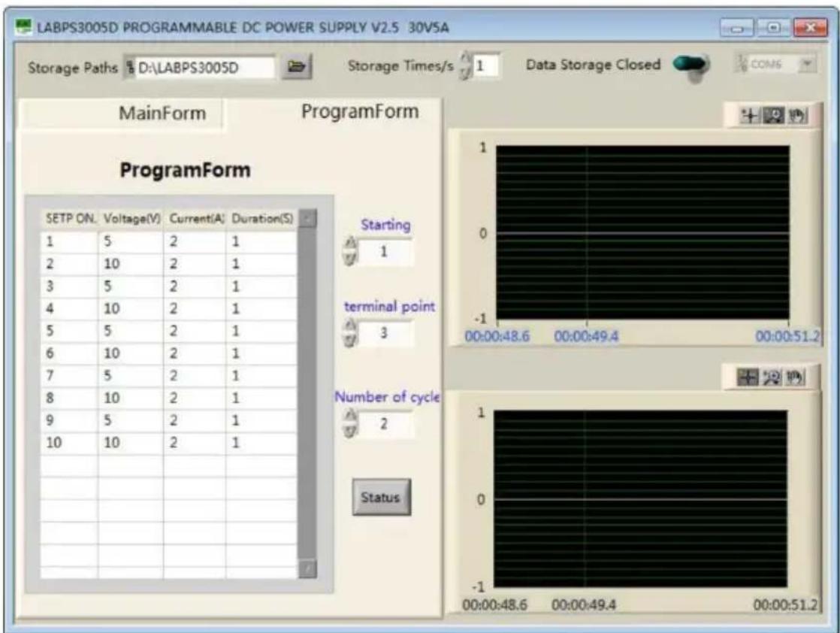840x633 pixels.
Task: Click the Current(A) column header
Action: 195,219
